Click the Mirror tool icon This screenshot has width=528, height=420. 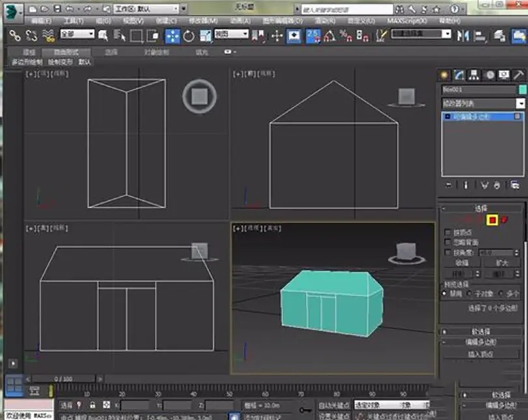pyautogui.click(x=463, y=35)
